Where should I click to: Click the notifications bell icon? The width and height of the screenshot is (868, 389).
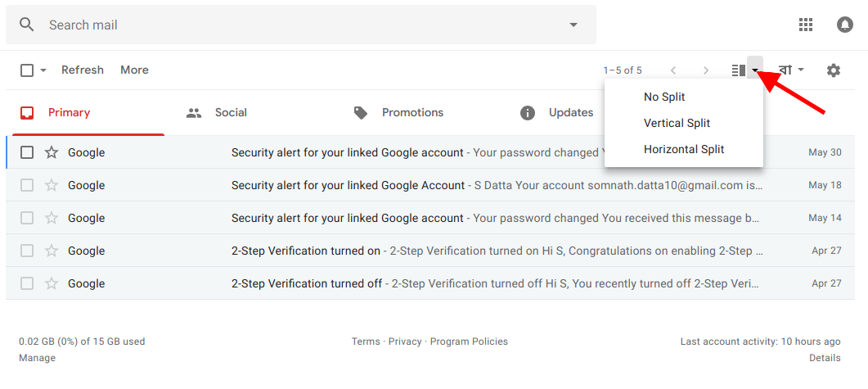(845, 25)
